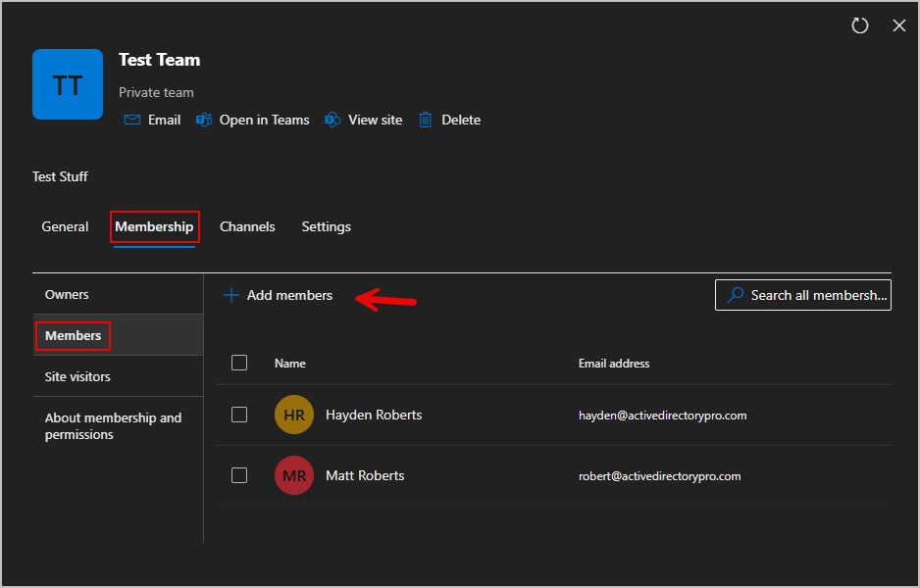The image size is (920, 588).
Task: Select the checkbox next to Hayden Roberts
Action: (239, 414)
